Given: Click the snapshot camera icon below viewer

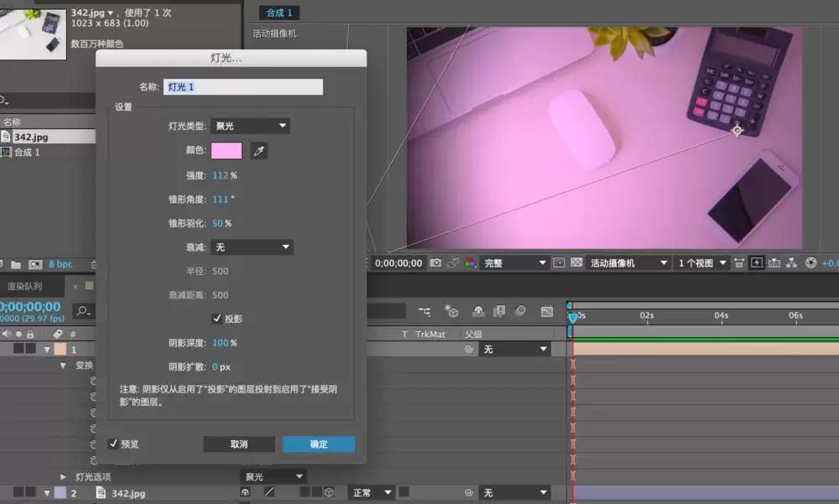Looking at the screenshot, I should [435, 262].
